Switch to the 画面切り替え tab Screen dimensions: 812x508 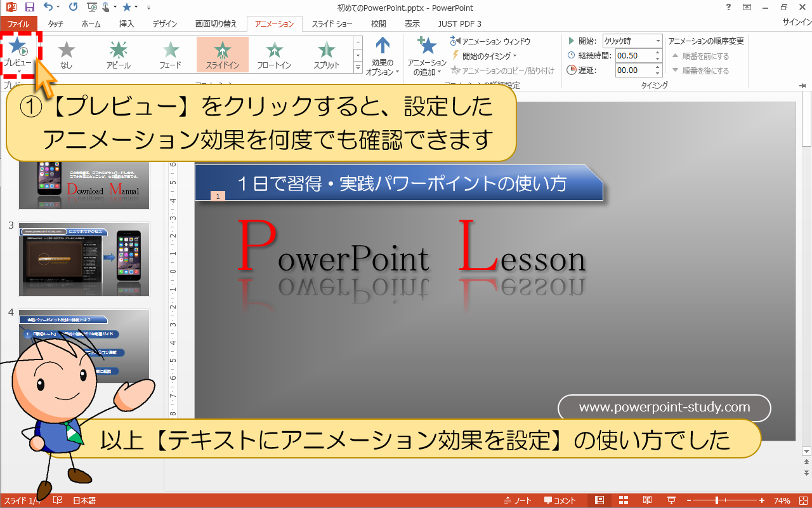[216, 23]
